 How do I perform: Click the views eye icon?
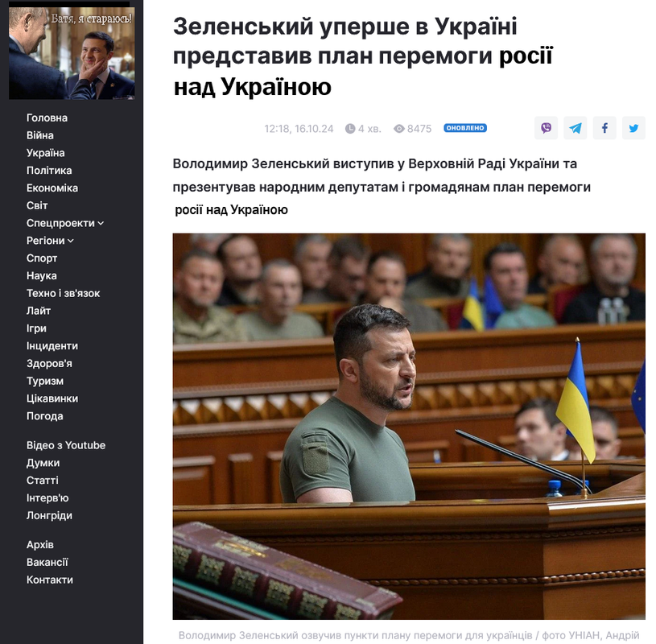tap(399, 129)
